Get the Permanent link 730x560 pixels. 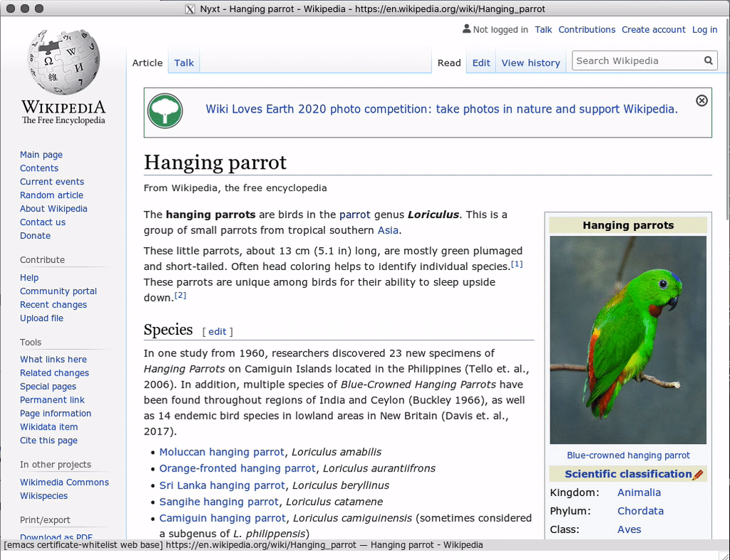(52, 400)
